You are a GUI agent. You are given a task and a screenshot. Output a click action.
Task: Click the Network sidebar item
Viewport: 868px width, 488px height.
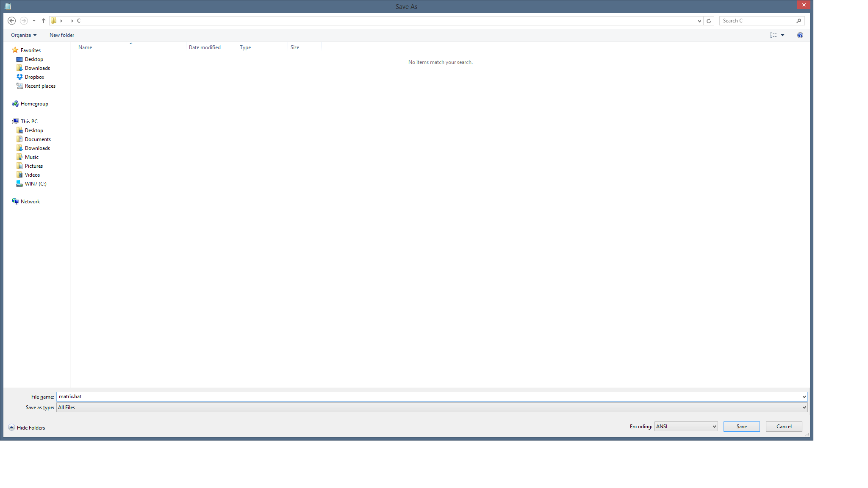tap(31, 201)
